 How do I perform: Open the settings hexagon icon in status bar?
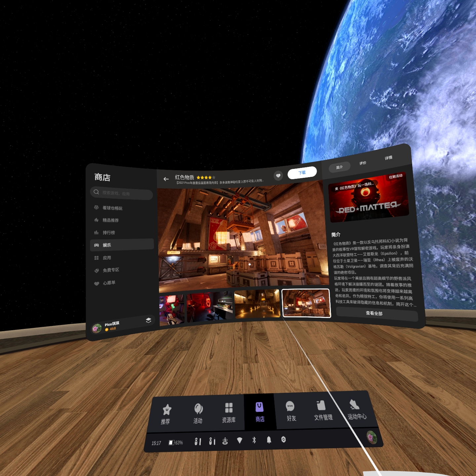pyautogui.click(x=283, y=439)
